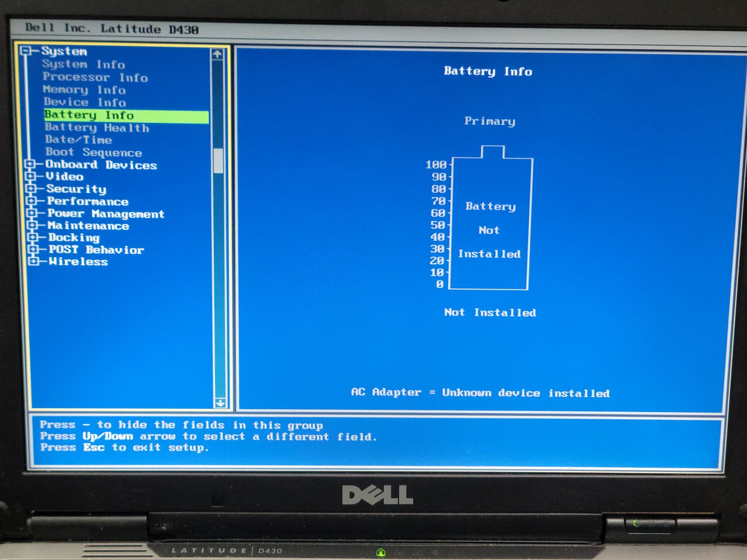Expand the Performance group
This screenshot has height=560, width=747.
point(32,201)
